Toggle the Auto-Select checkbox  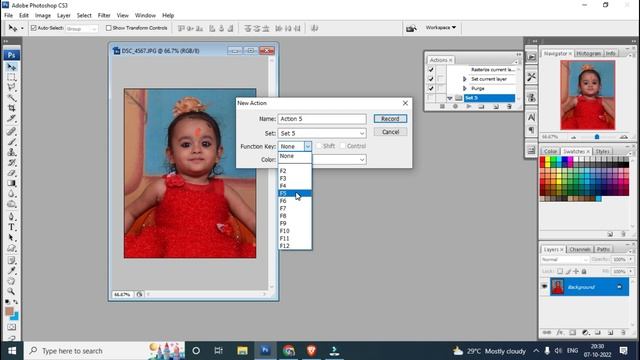tap(34, 28)
